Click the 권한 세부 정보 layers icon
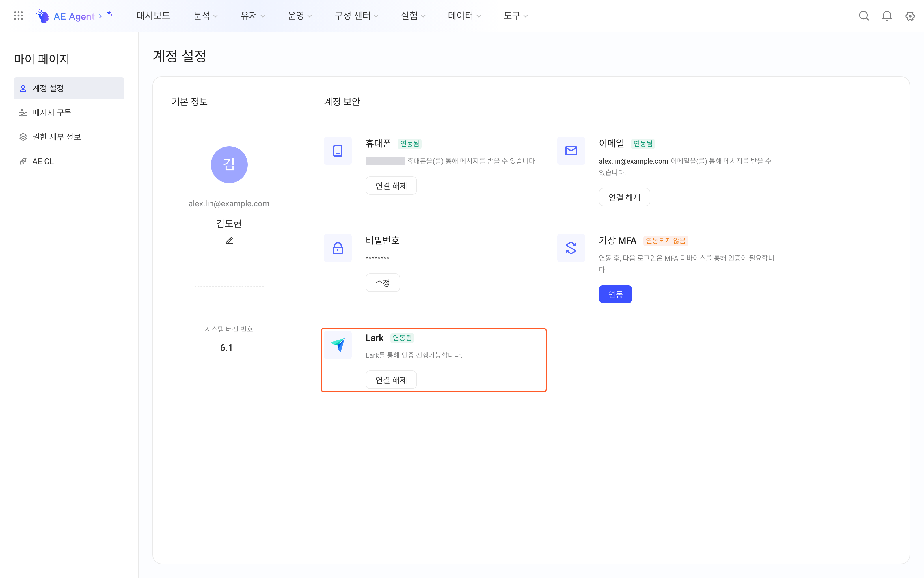 (x=23, y=137)
